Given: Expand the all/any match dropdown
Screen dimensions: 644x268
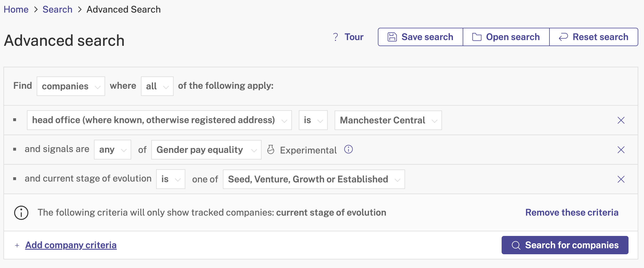Looking at the screenshot, I should 157,86.
